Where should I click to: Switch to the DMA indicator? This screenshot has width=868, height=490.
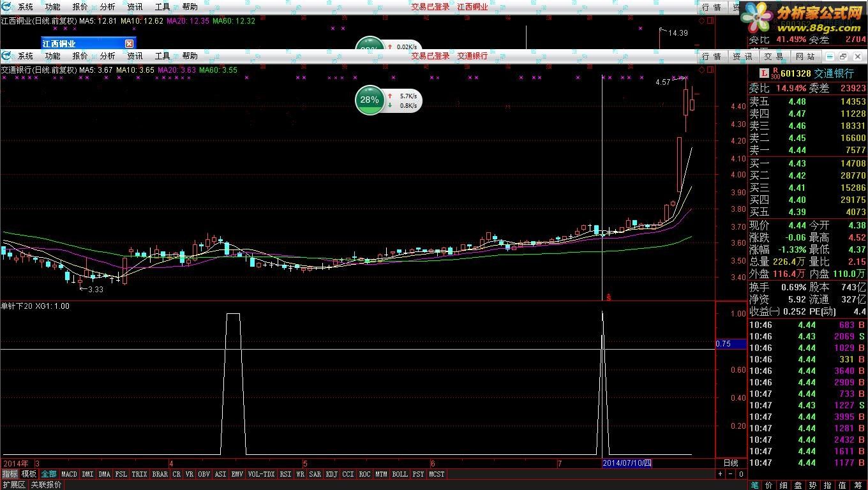[x=105, y=474]
